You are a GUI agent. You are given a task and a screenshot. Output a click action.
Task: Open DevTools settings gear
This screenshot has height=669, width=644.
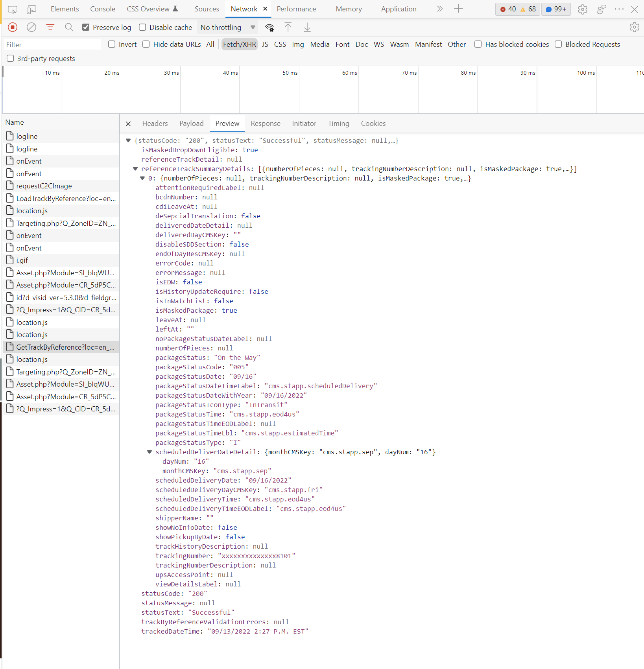point(583,9)
